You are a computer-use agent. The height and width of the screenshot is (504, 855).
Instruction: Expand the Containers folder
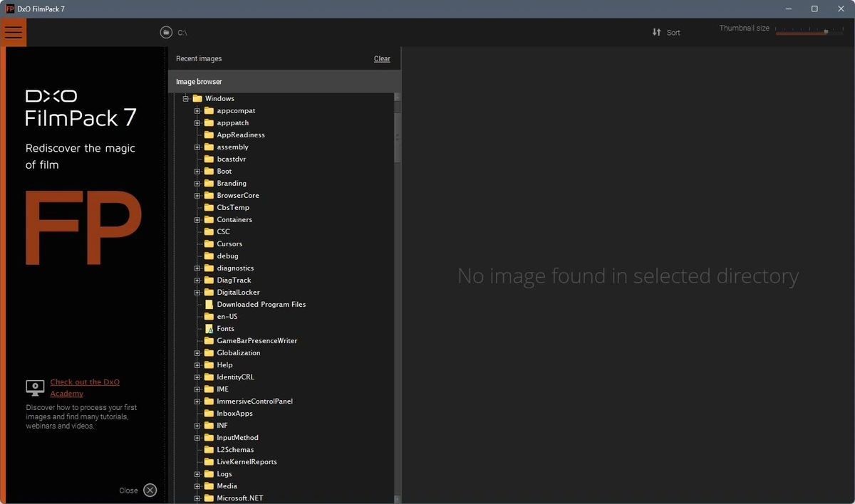pyautogui.click(x=197, y=220)
